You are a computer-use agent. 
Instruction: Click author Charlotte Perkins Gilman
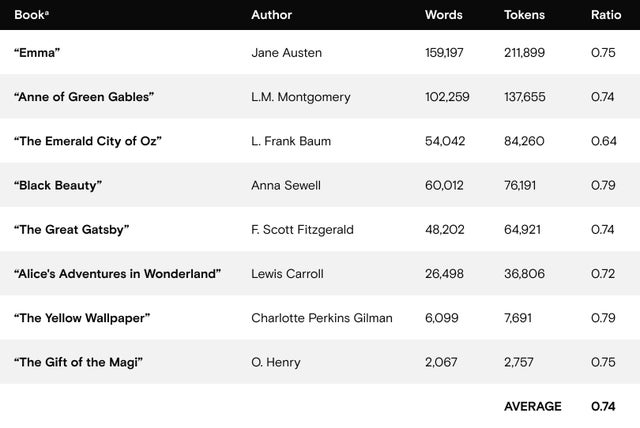(322, 318)
